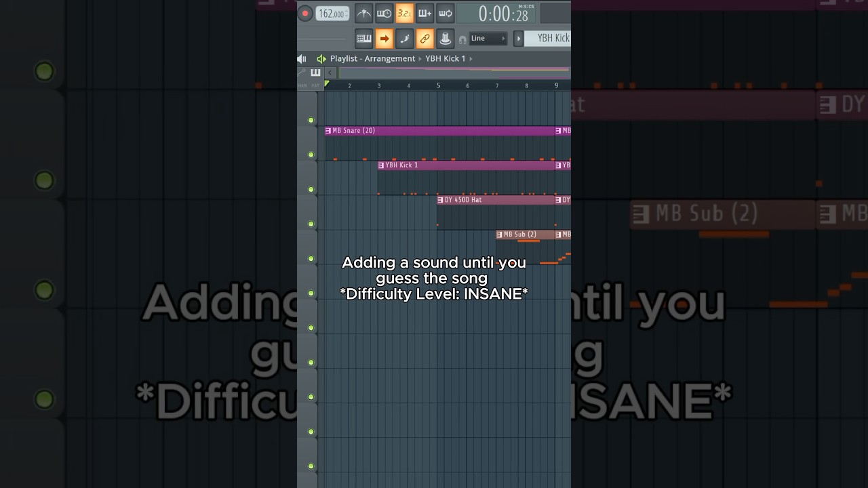The height and width of the screenshot is (488, 868).
Task: Click the YBH Kick 1 breadcrumb
Action: click(x=446, y=59)
